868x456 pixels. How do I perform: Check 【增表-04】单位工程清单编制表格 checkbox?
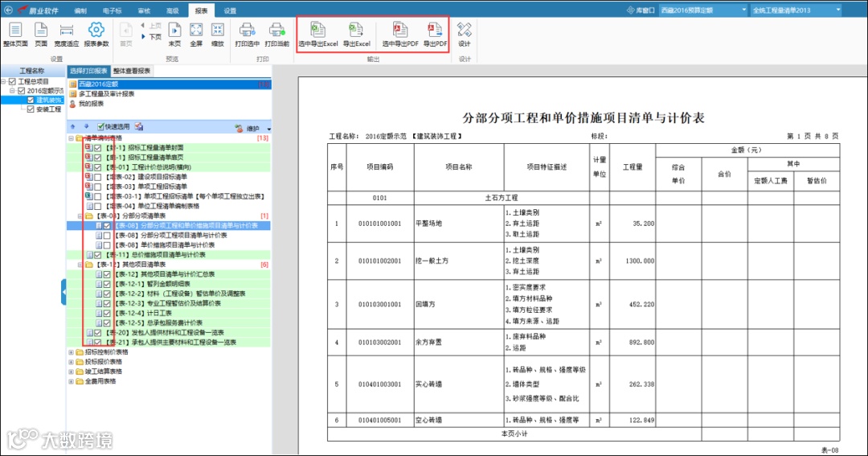tap(98, 206)
